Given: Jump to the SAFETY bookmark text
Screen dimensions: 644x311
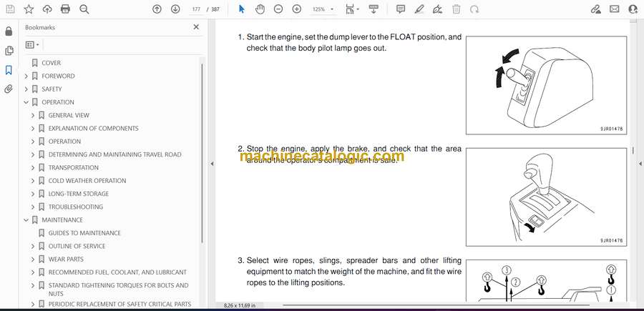Looking at the screenshot, I should pos(52,89).
